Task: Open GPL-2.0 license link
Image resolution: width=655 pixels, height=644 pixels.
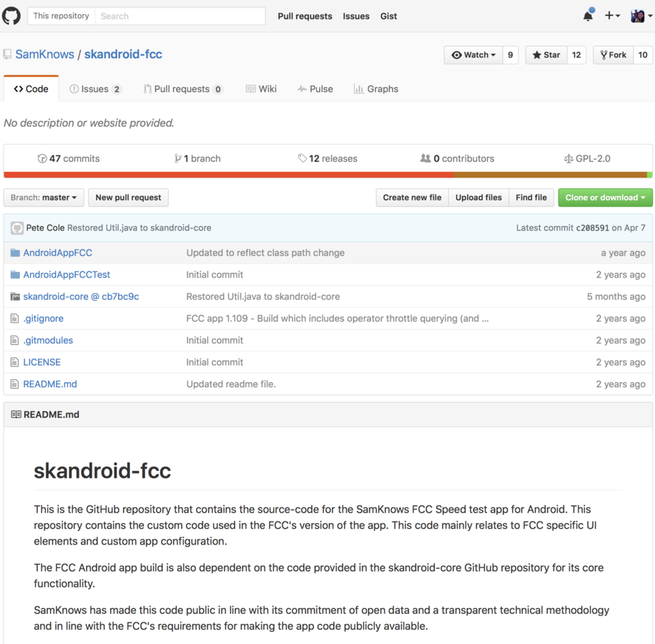Action: click(587, 158)
